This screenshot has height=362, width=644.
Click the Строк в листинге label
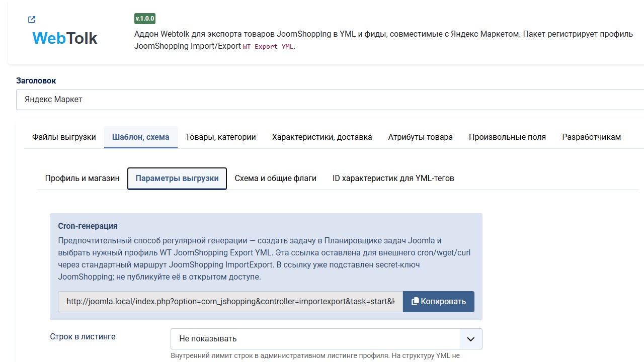(x=83, y=336)
